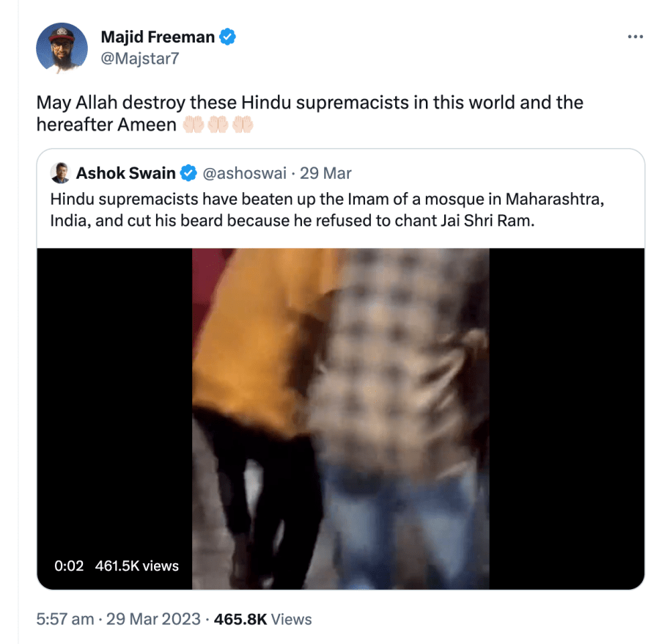This screenshot has width=659, height=644.
Task: Open the @Majstar7 handle link
Action: pyautogui.click(x=140, y=59)
